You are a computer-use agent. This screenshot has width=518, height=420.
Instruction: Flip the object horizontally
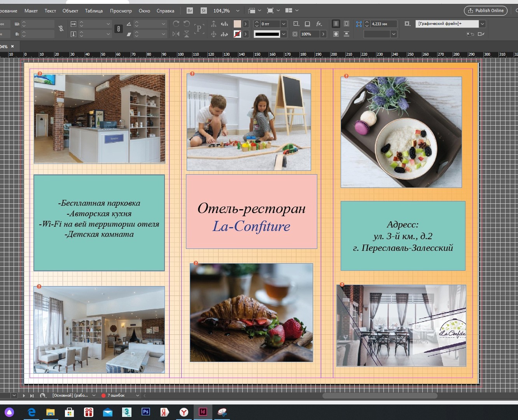coord(176,34)
